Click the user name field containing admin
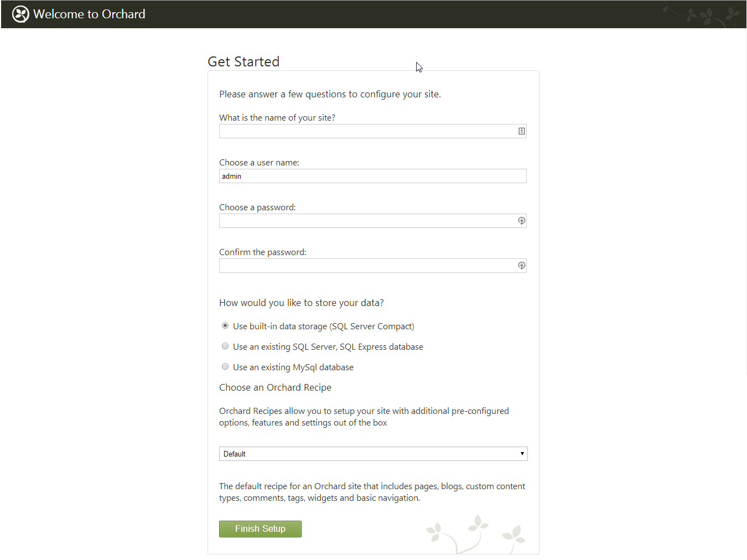The width and height of the screenshot is (747, 560). point(372,176)
